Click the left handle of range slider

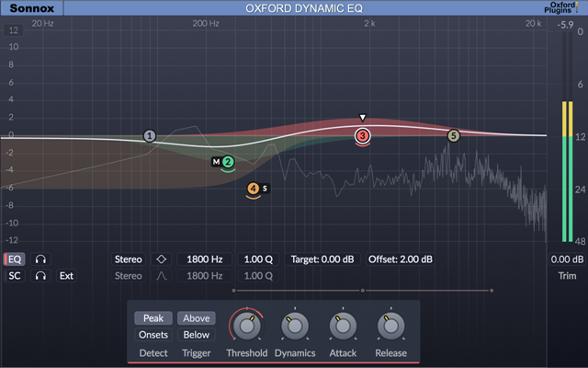click(x=233, y=291)
